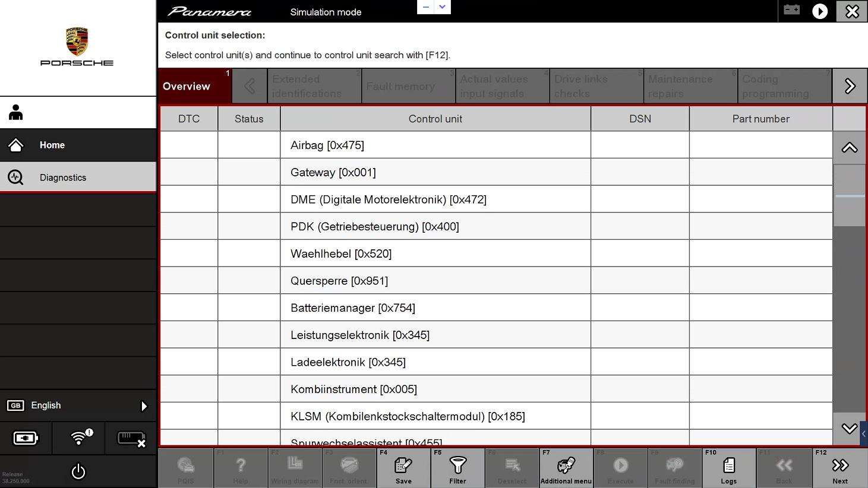The width and height of the screenshot is (868, 488).
Task: Click the F3 First orient. icon
Action: [x=349, y=468]
